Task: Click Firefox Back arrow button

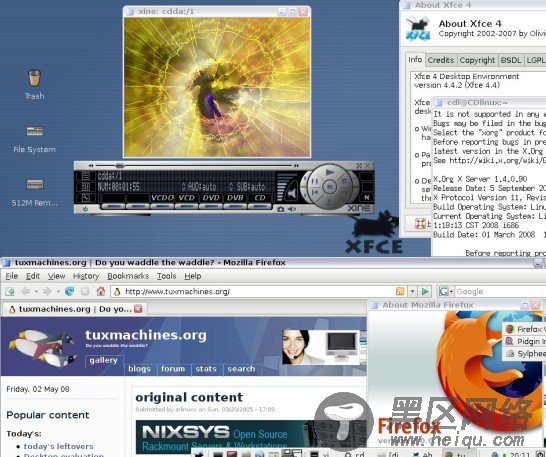Action: click(25, 291)
